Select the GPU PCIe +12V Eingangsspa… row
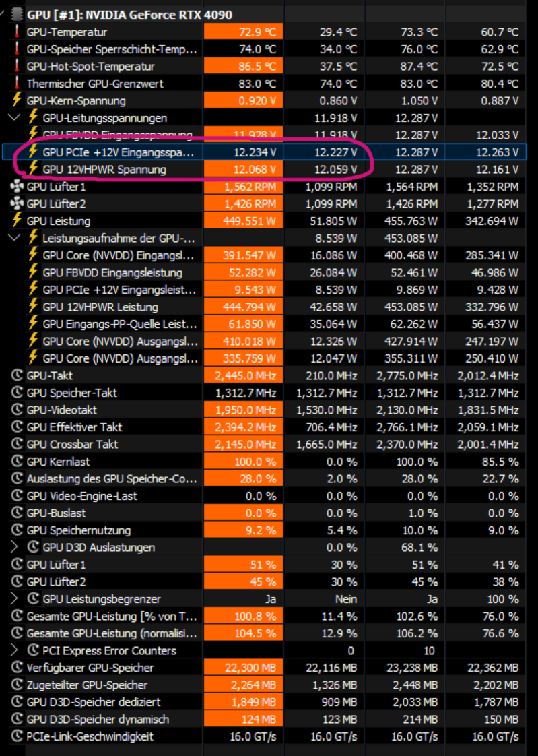The width and height of the screenshot is (538, 756). [264, 152]
